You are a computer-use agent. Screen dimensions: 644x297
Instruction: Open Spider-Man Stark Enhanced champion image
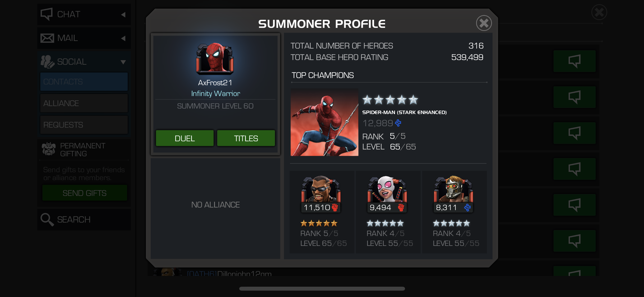coord(324,122)
